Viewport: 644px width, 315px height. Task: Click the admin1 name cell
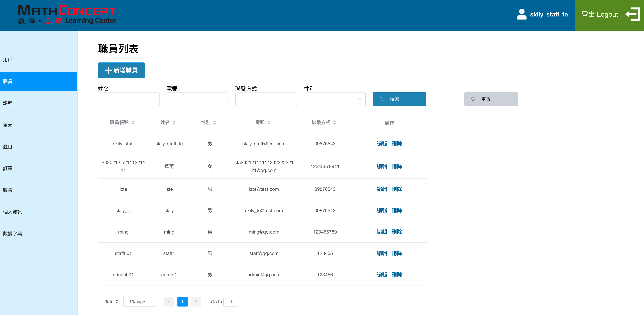tap(169, 275)
